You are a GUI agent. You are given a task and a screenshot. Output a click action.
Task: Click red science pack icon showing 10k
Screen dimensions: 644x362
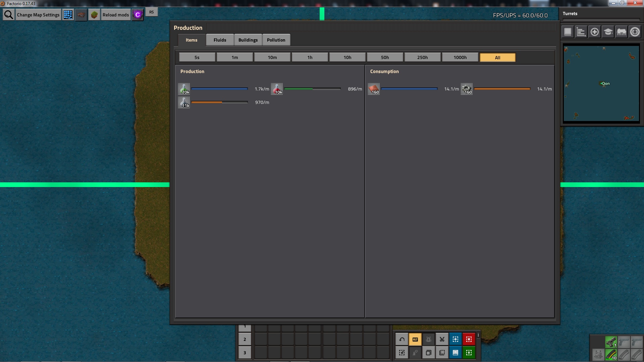277,89
